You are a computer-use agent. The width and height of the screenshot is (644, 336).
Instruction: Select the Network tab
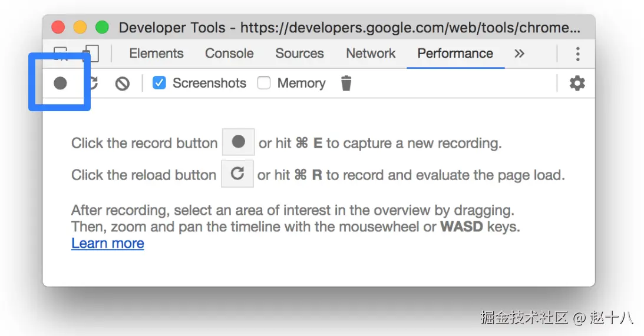pyautogui.click(x=371, y=54)
